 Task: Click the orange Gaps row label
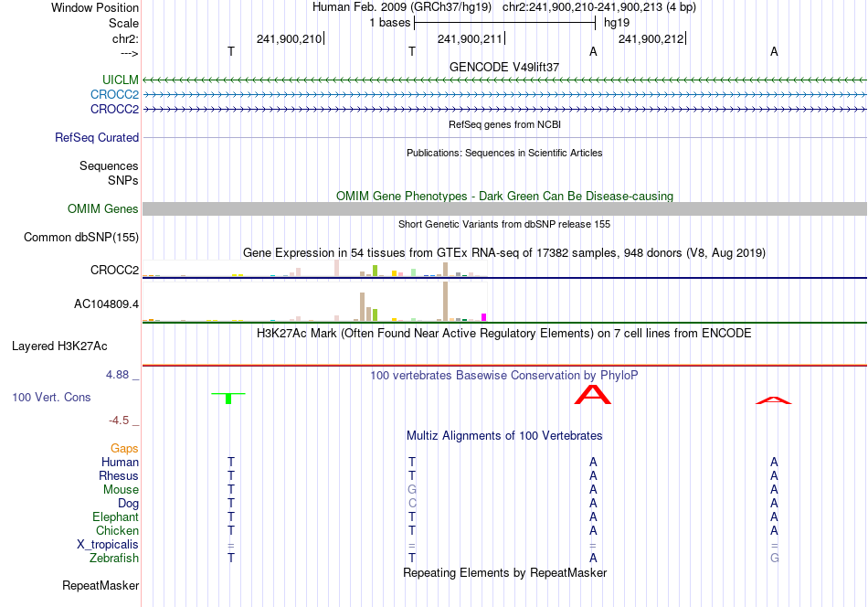pyautogui.click(x=124, y=448)
